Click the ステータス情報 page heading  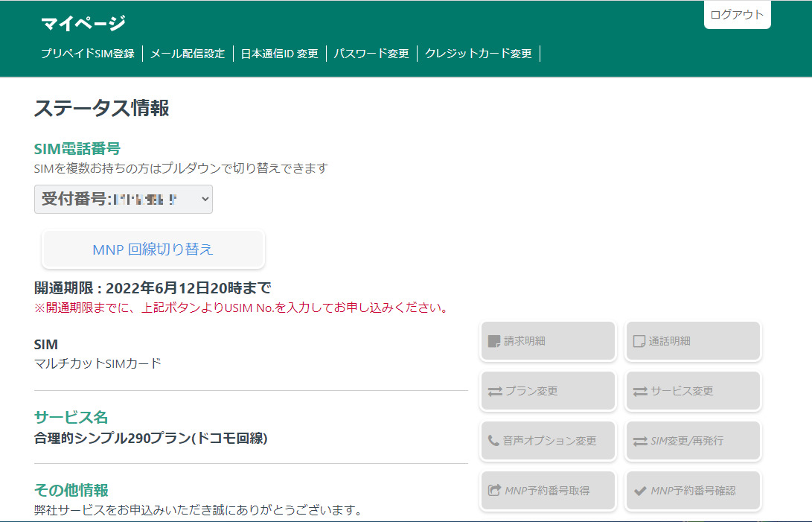[102, 108]
